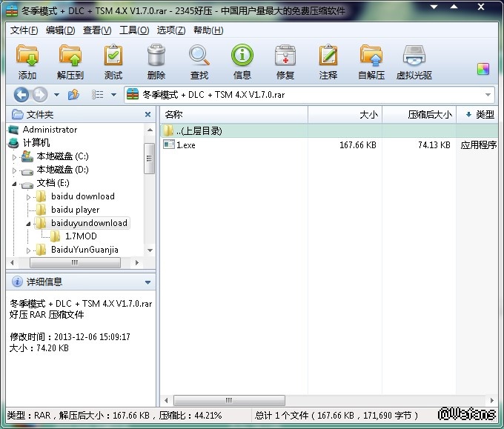Open the view mode dropdown arrow
504x429 pixels.
(113, 95)
